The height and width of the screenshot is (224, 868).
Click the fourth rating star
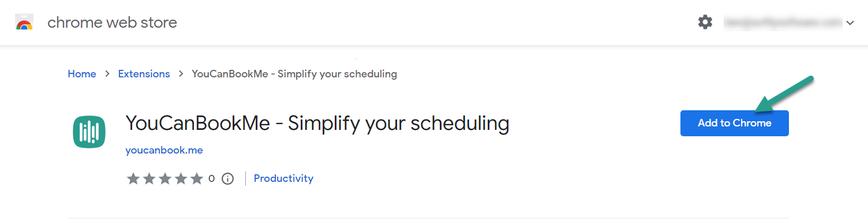pos(181,178)
